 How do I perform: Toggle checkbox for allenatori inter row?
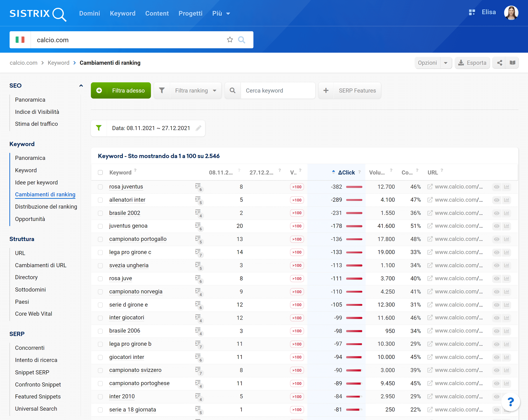[x=101, y=200]
